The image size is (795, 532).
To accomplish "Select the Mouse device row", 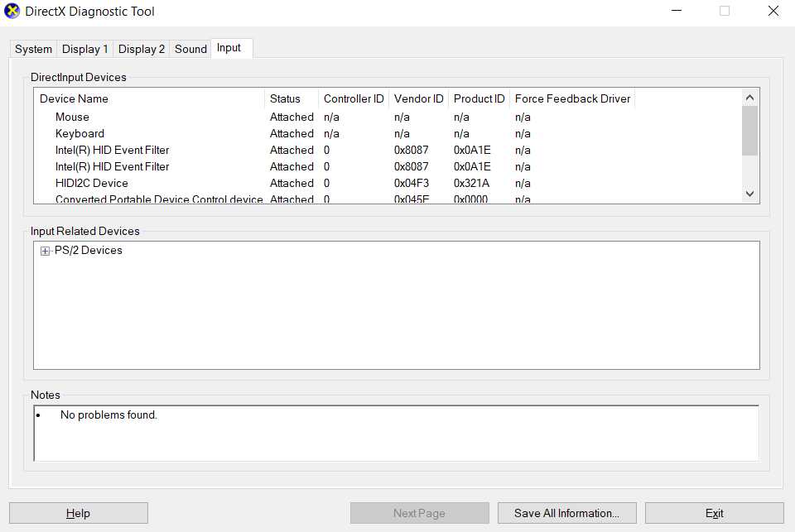I will (72, 117).
